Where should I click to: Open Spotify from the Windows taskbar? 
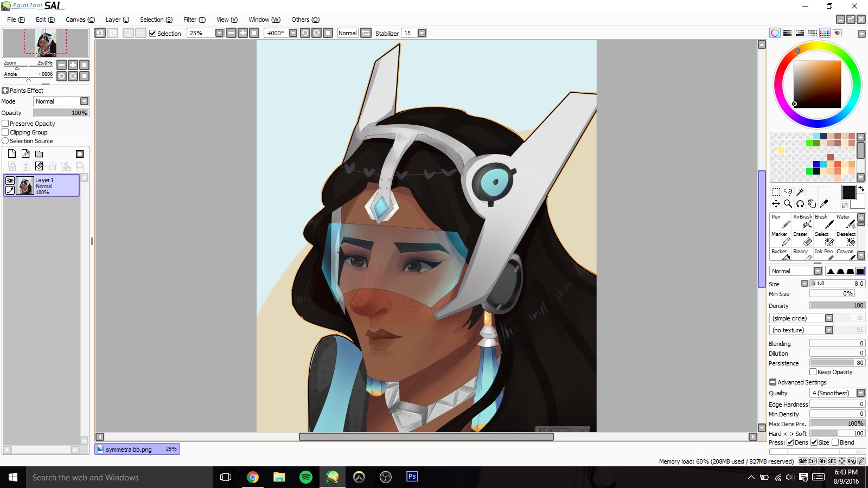[306, 477]
